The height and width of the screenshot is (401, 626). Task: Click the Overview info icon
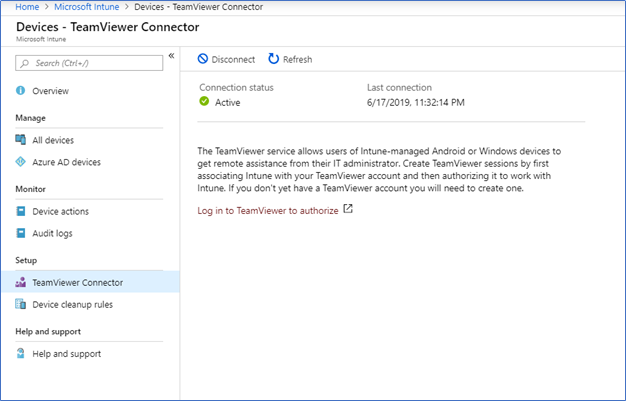tap(20, 91)
